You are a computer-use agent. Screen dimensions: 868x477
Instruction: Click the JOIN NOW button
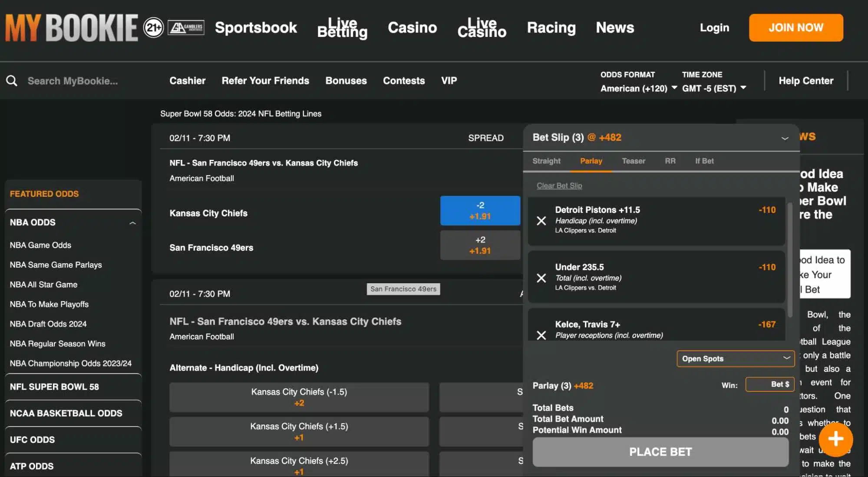click(x=796, y=27)
